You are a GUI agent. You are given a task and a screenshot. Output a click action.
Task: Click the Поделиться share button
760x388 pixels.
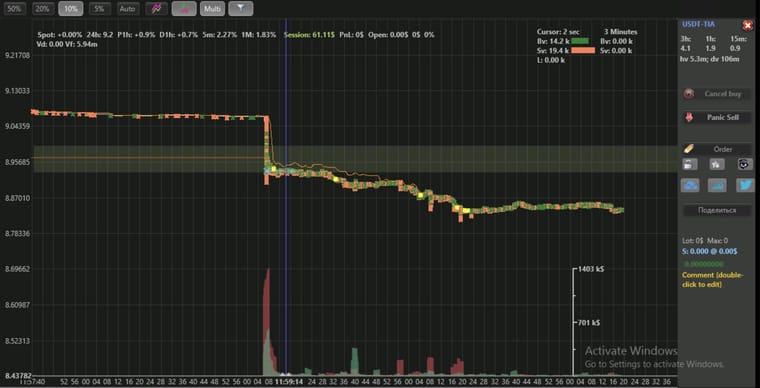click(717, 210)
